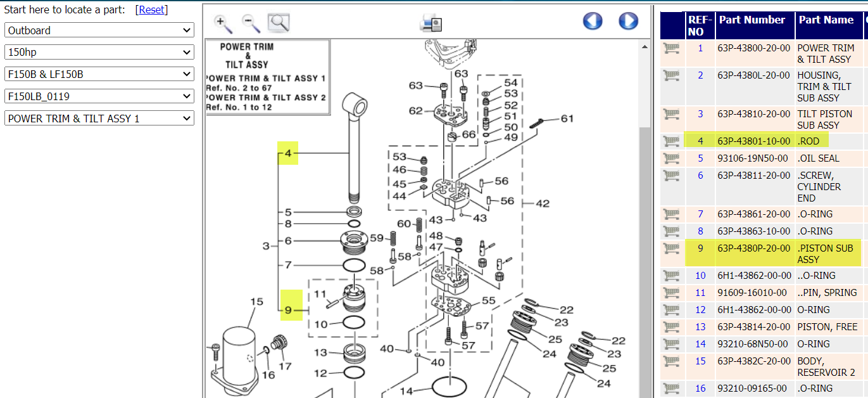Go to the next diagram page
Viewport: 868px width, 398px height.
[628, 21]
